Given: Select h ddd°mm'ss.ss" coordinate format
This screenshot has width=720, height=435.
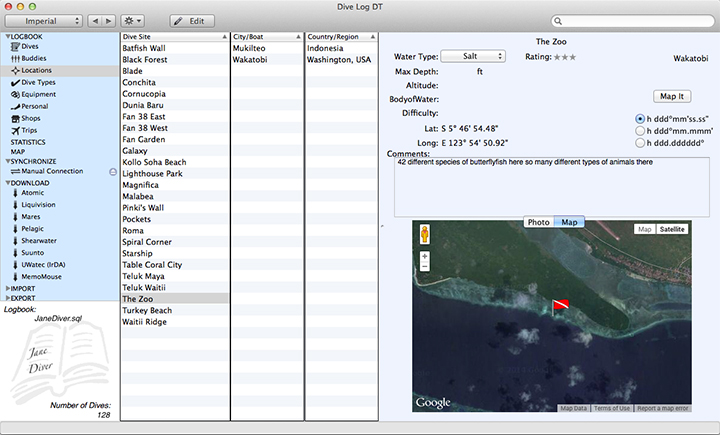Looking at the screenshot, I should tap(640, 119).
